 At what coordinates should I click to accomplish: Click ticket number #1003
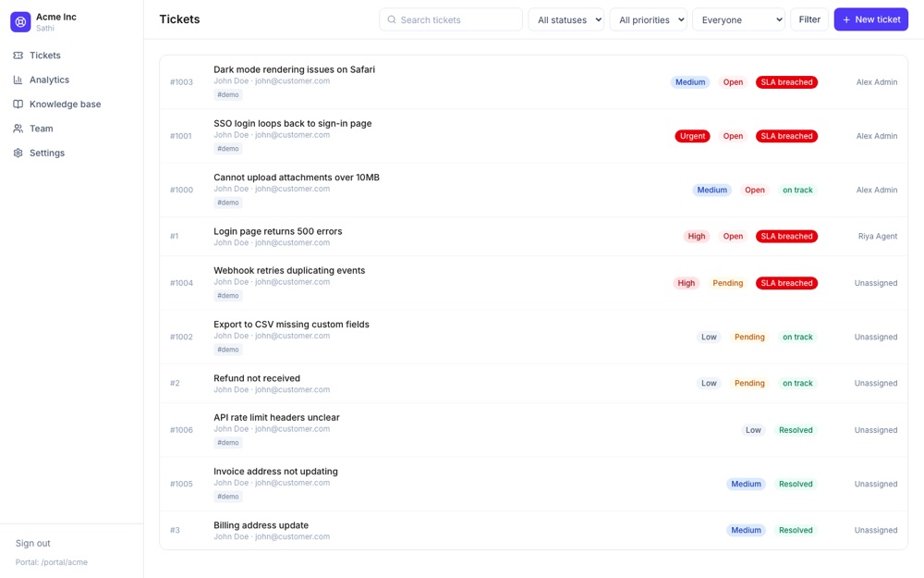pyautogui.click(x=181, y=82)
